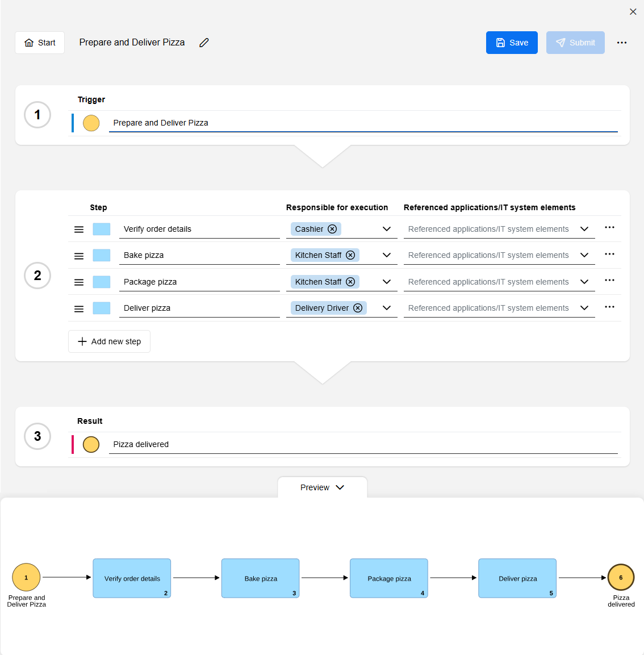Image resolution: width=644 pixels, height=655 pixels.
Task: Click the Pizza delivered result text field
Action: 363,444
